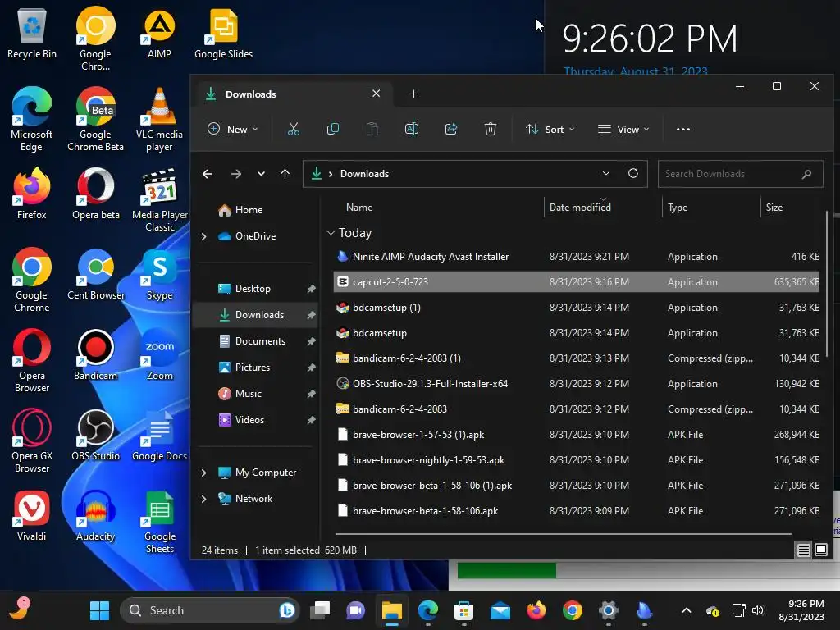This screenshot has height=630, width=840.
Task: Open Music in navigation pane
Action: click(x=257, y=394)
